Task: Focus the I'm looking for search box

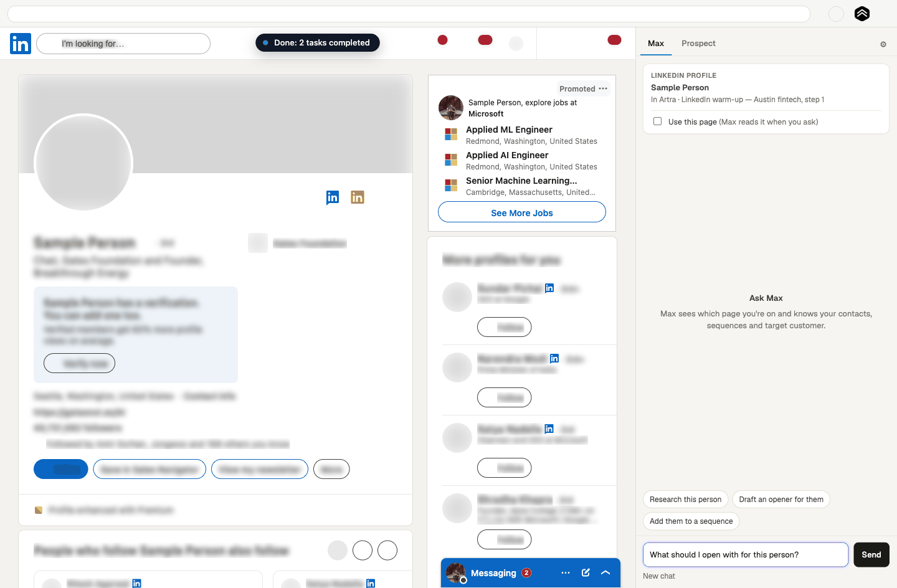Action: (123, 44)
